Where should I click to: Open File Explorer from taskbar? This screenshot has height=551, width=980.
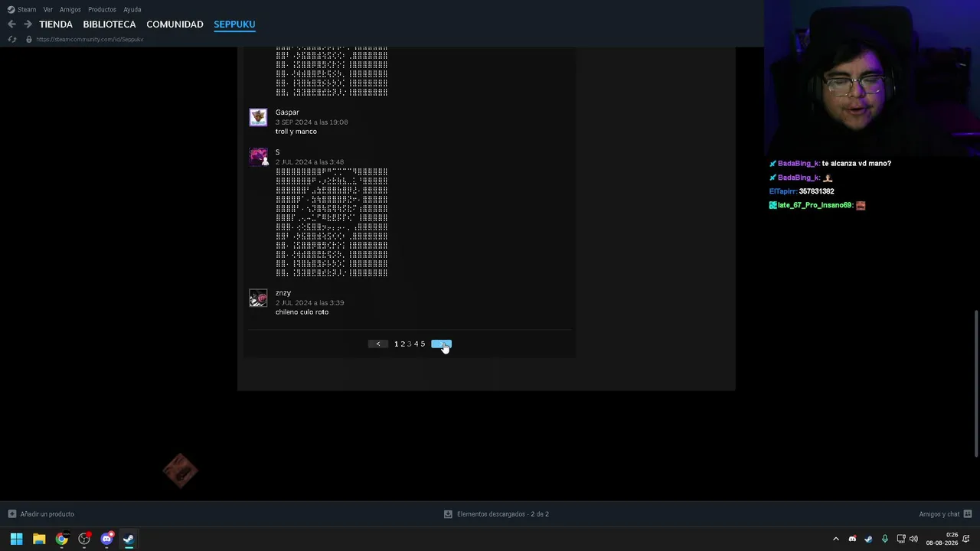(39, 539)
